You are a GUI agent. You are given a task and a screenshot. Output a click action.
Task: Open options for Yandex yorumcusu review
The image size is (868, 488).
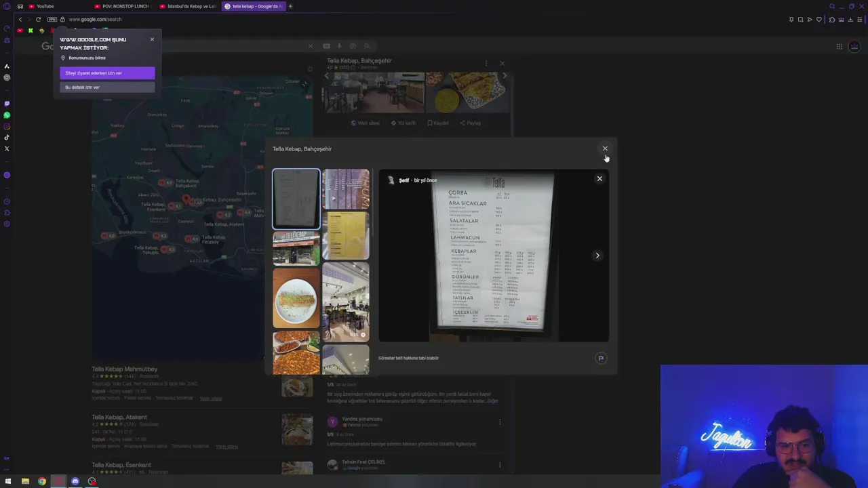tap(500, 422)
